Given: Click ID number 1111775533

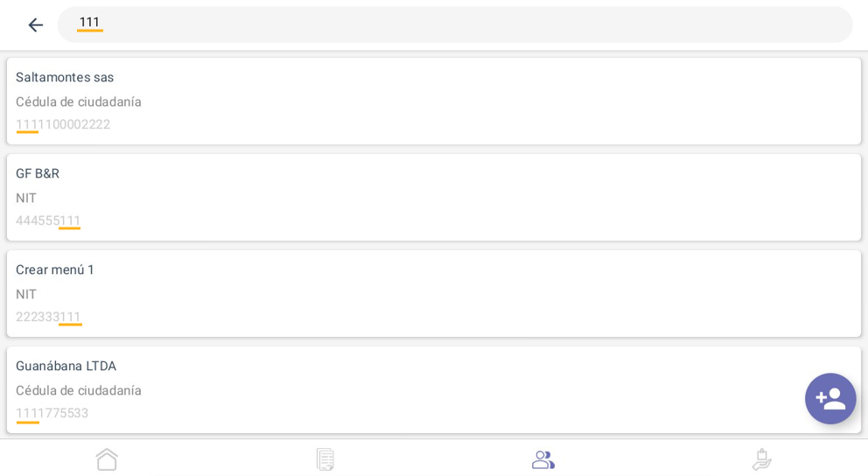Looking at the screenshot, I should pos(52,413).
